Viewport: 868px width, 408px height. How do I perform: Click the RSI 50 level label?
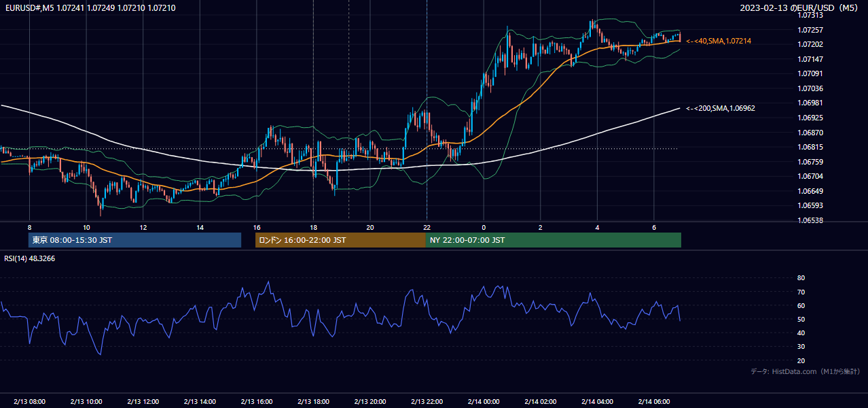(x=801, y=319)
